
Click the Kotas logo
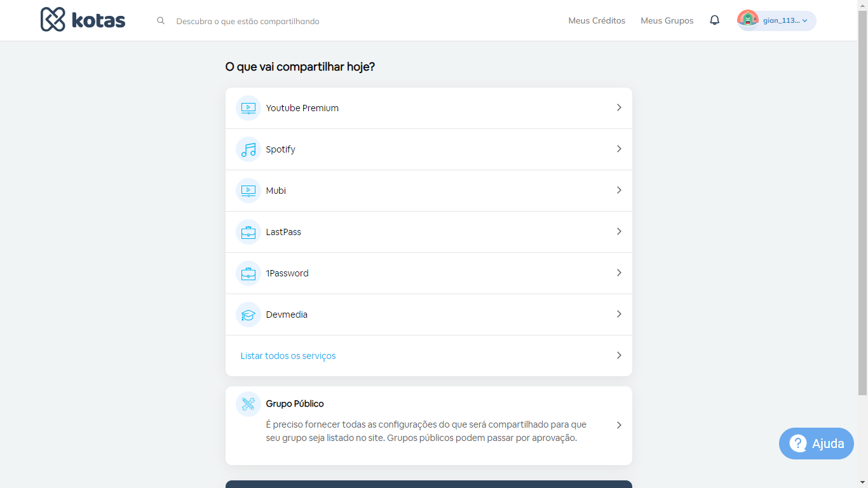click(83, 20)
